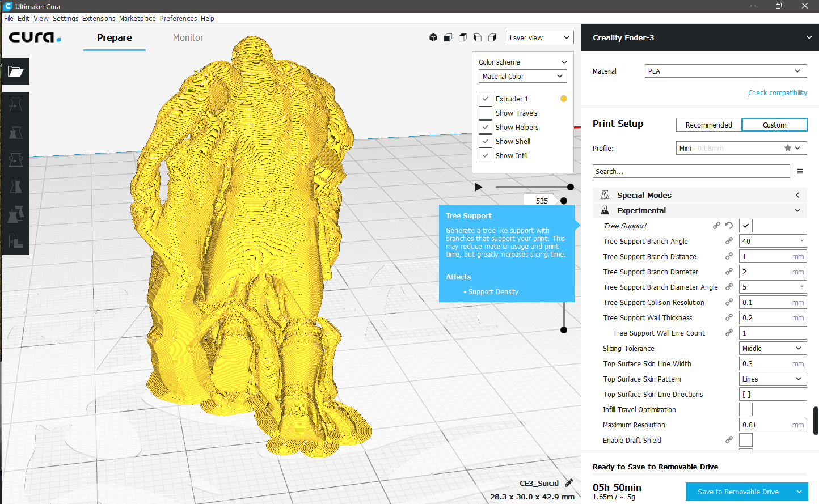Click link icon for Tree Support Branch Distance
The height and width of the screenshot is (504, 819).
729,256
